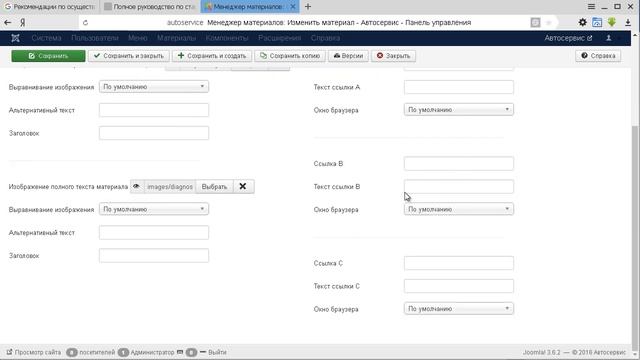Image resolution: width=640 pixels, height=360 pixels.
Task: Click Просмотр сайта link in footer
Action: coord(33,352)
